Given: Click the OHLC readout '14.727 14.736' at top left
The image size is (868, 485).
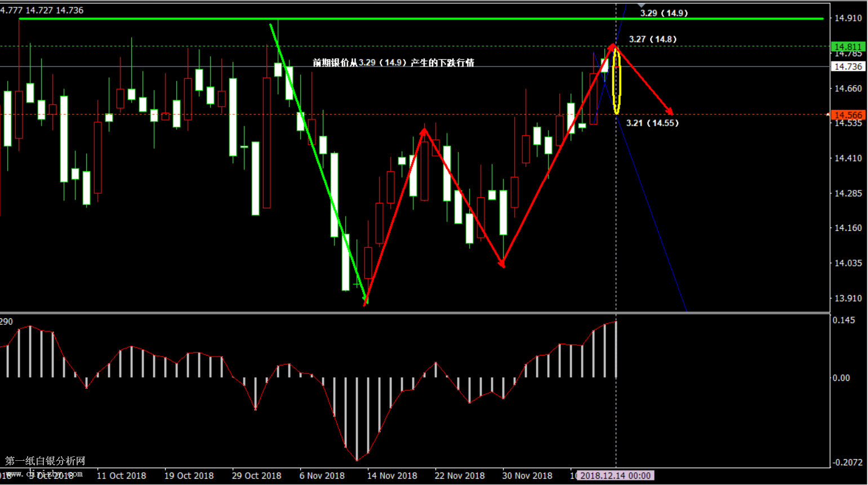Looking at the screenshot, I should point(55,10).
